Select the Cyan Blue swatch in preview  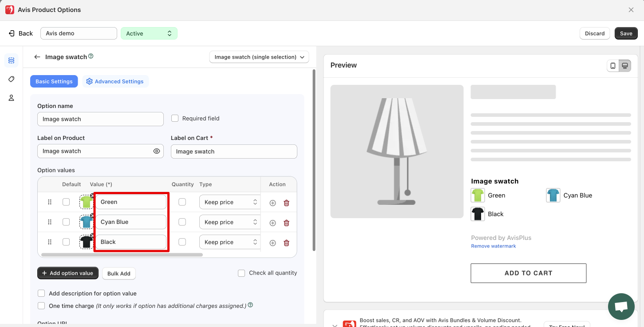point(553,195)
